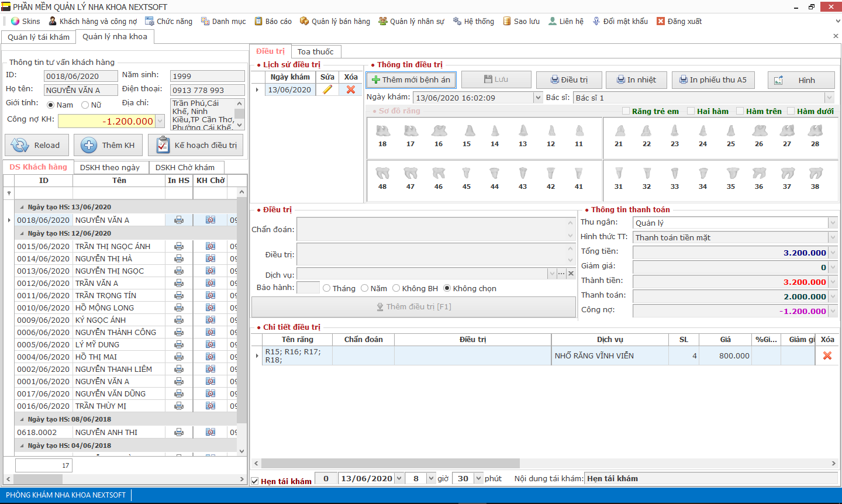The image size is (842, 504).
Task: Switch to Quản lý tái khám tab
Action: [39, 37]
